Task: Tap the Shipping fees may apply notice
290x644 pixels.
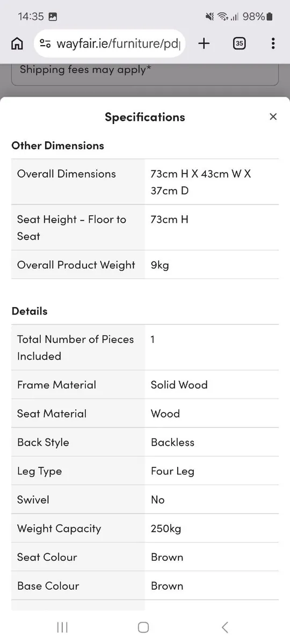Action: [83, 70]
